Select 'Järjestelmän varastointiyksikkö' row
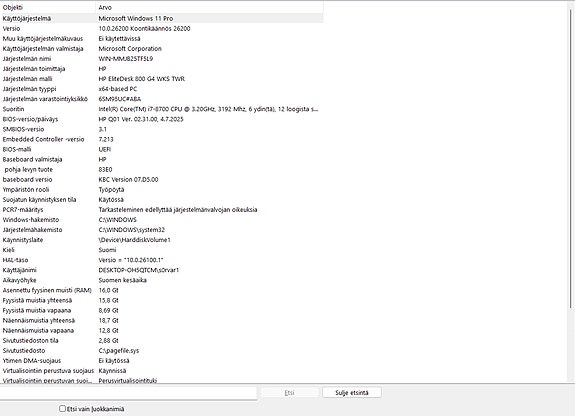Screen dimensions: 575x416 pyautogui.click(x=45, y=99)
